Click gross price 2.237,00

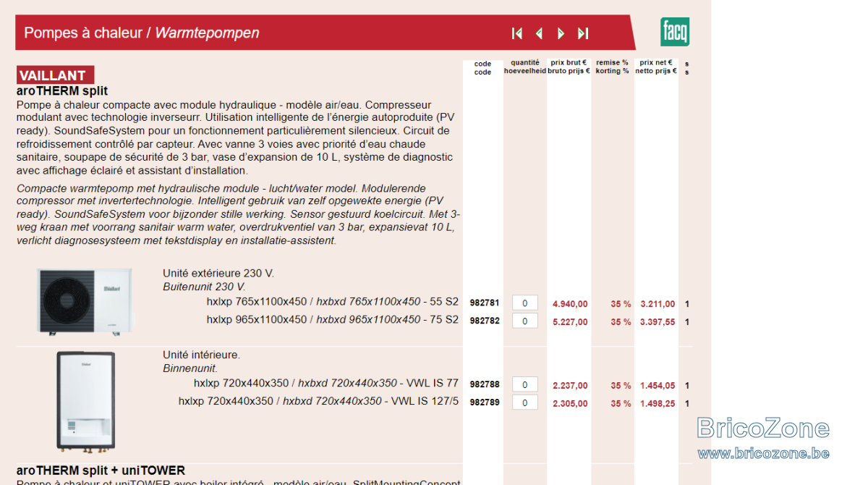coord(570,386)
